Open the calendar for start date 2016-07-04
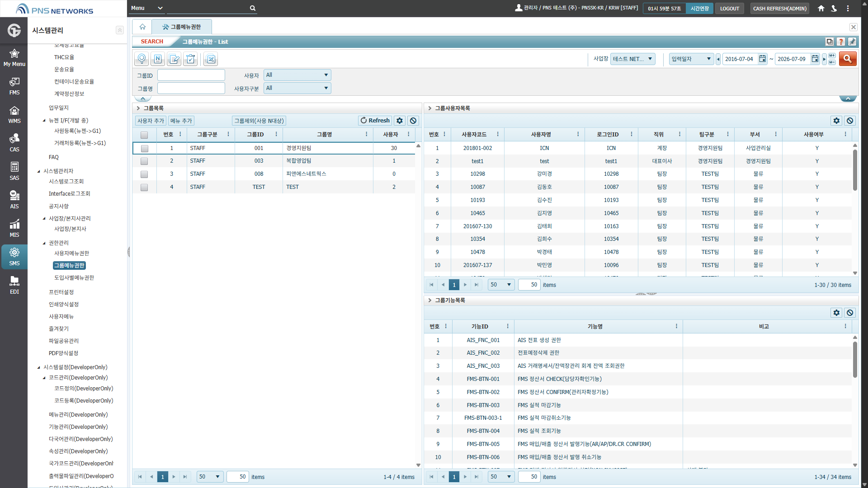Image resolution: width=868 pixels, height=488 pixels. pos(763,59)
